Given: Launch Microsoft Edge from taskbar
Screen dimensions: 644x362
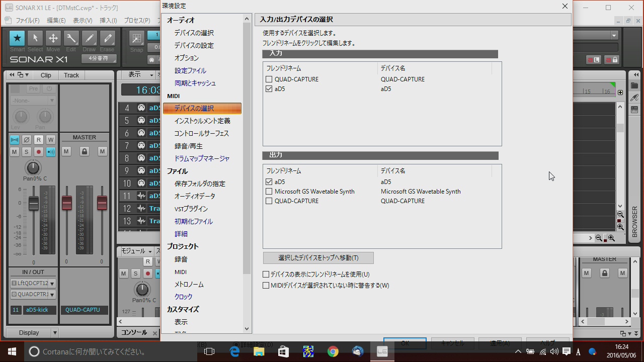Looking at the screenshot, I should (x=234, y=351).
